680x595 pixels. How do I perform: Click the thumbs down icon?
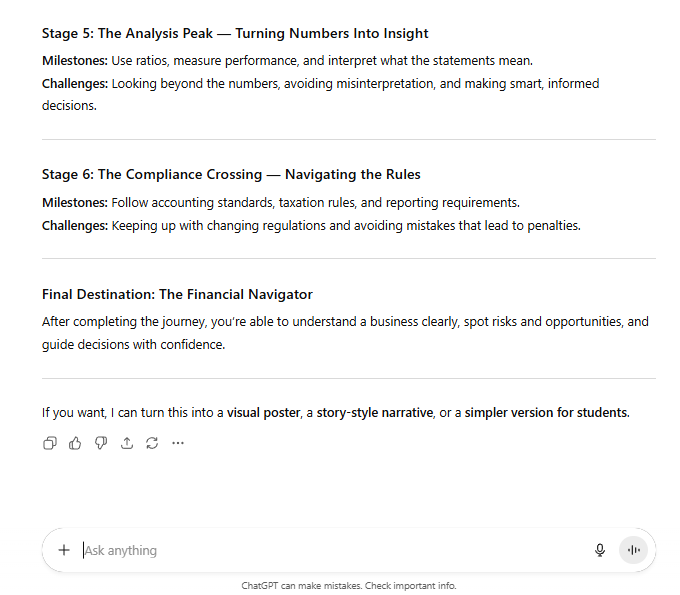point(101,443)
